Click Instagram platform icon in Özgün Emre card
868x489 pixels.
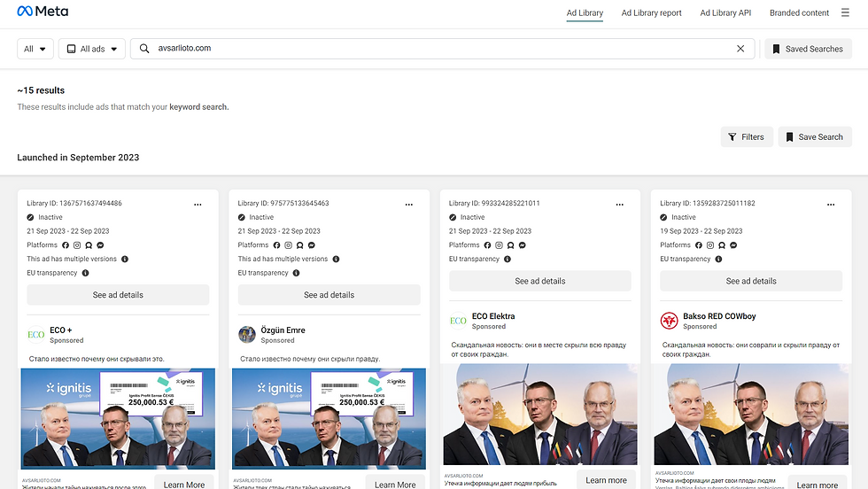click(288, 245)
